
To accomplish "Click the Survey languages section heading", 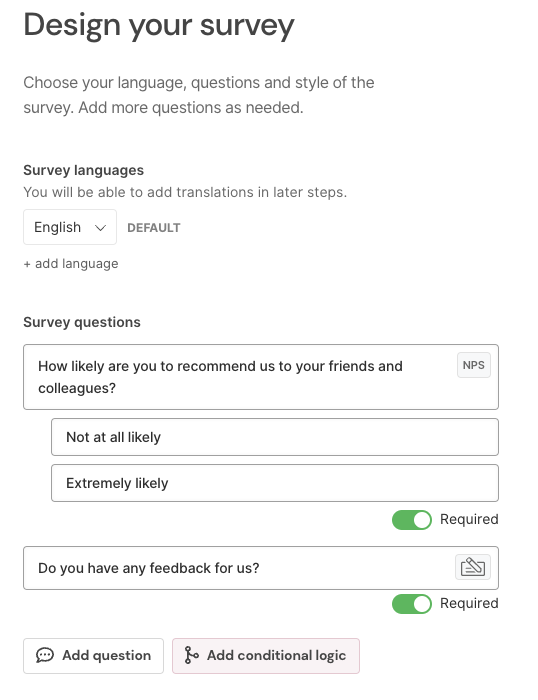I will point(83,170).
